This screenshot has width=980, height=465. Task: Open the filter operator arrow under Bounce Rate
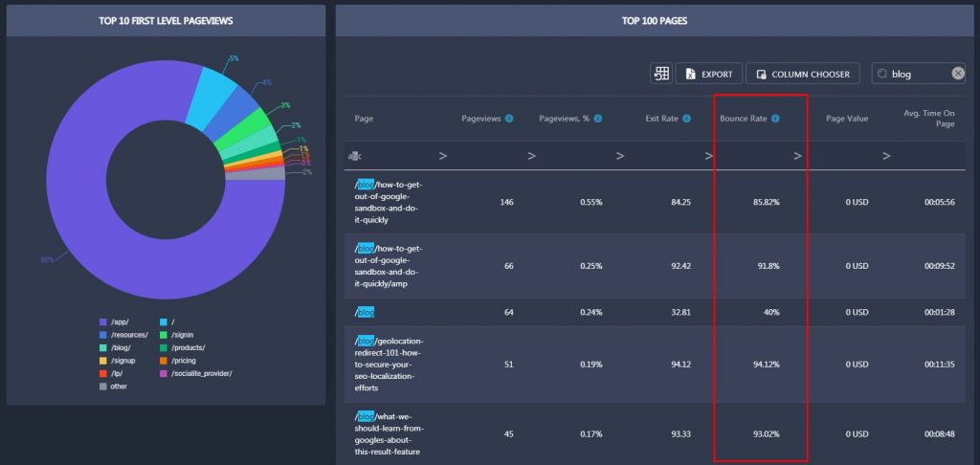tap(709, 156)
